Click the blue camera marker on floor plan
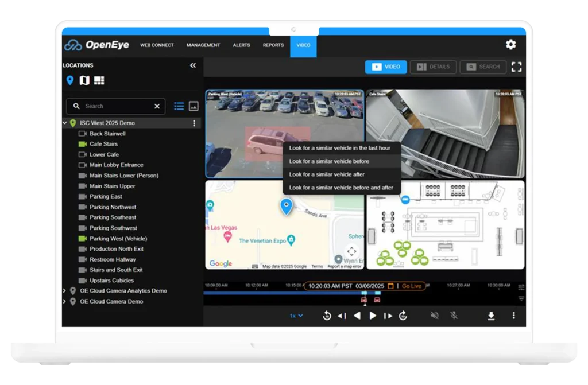Viewport: 588px width, 385px height. tap(405, 200)
